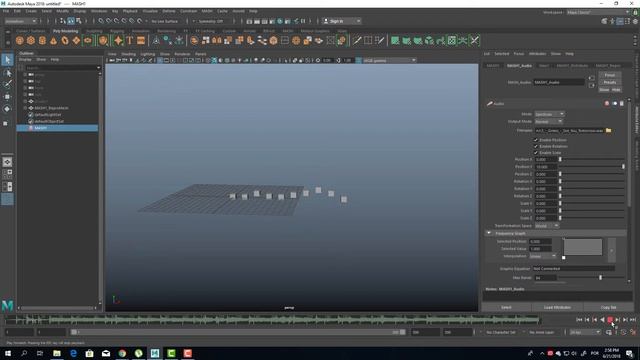Go to end of playback range

pyautogui.click(x=633, y=320)
